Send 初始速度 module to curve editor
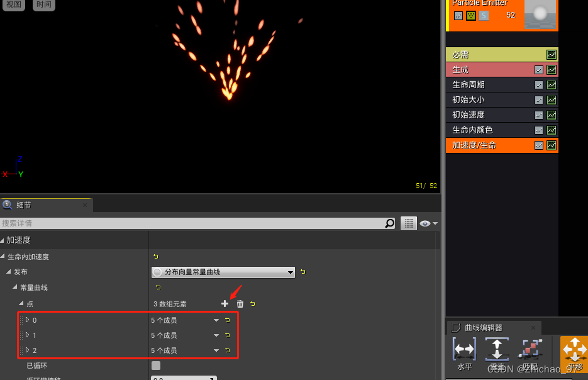 click(552, 115)
